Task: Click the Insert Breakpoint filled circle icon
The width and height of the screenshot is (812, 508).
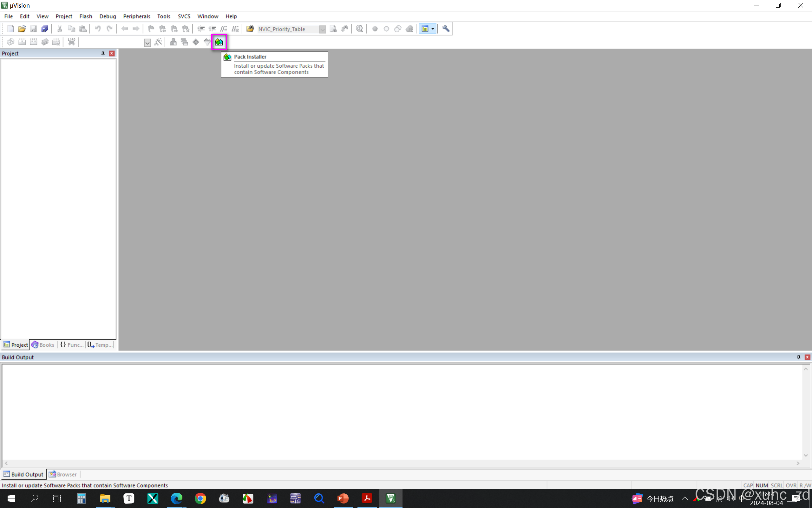Action: pos(375,29)
